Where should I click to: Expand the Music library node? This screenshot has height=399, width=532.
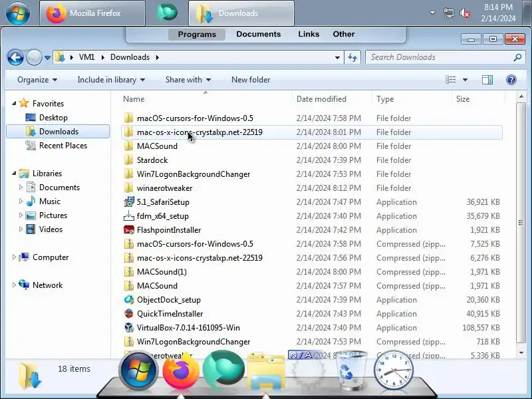point(21,201)
